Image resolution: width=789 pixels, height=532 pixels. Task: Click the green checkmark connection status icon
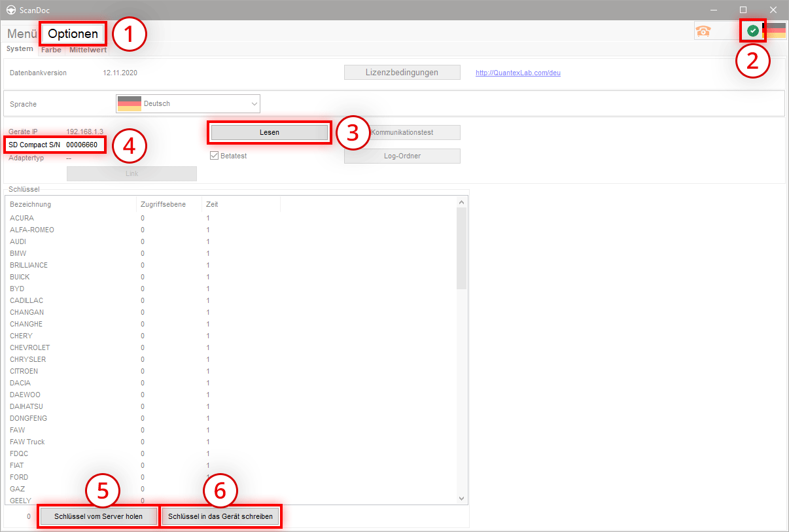(753, 31)
